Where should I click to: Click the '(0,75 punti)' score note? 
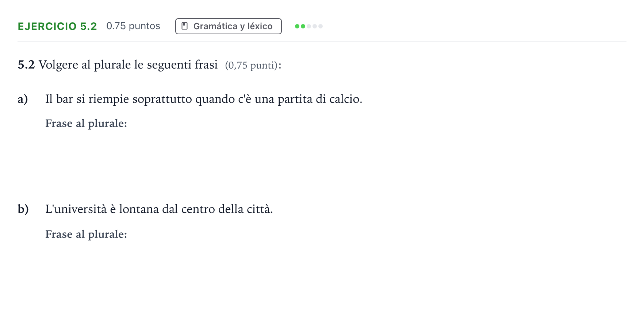pyautogui.click(x=251, y=65)
